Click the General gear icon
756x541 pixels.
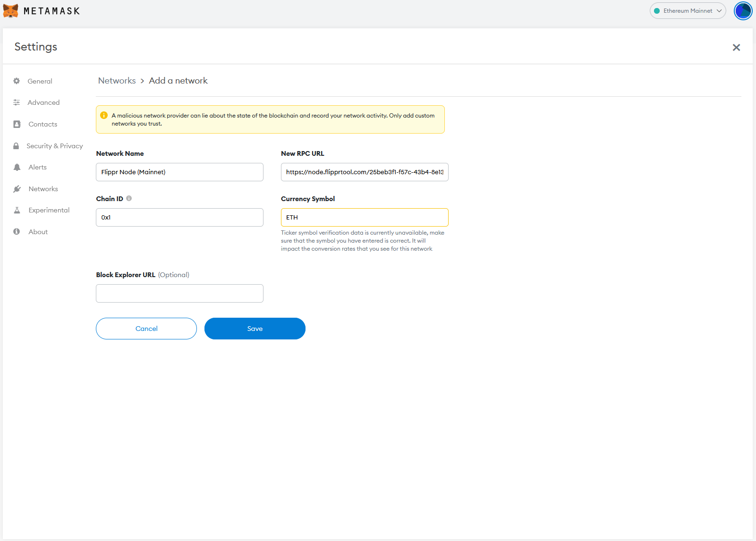(17, 81)
